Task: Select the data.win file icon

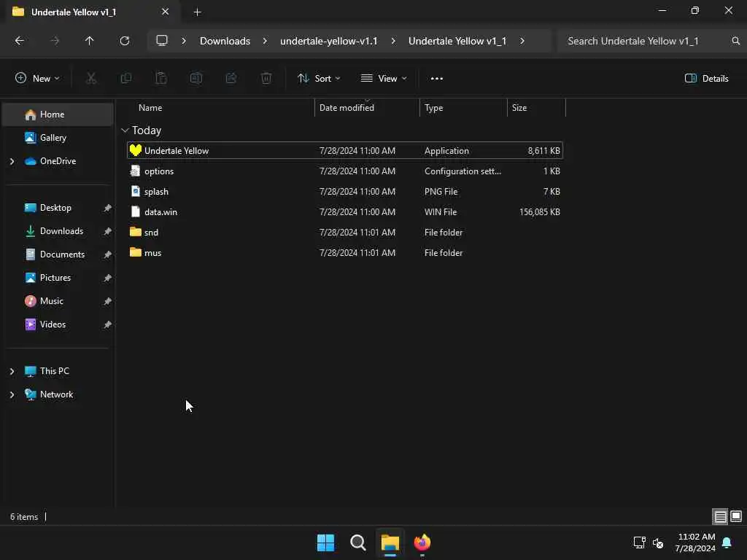Action: click(x=135, y=212)
